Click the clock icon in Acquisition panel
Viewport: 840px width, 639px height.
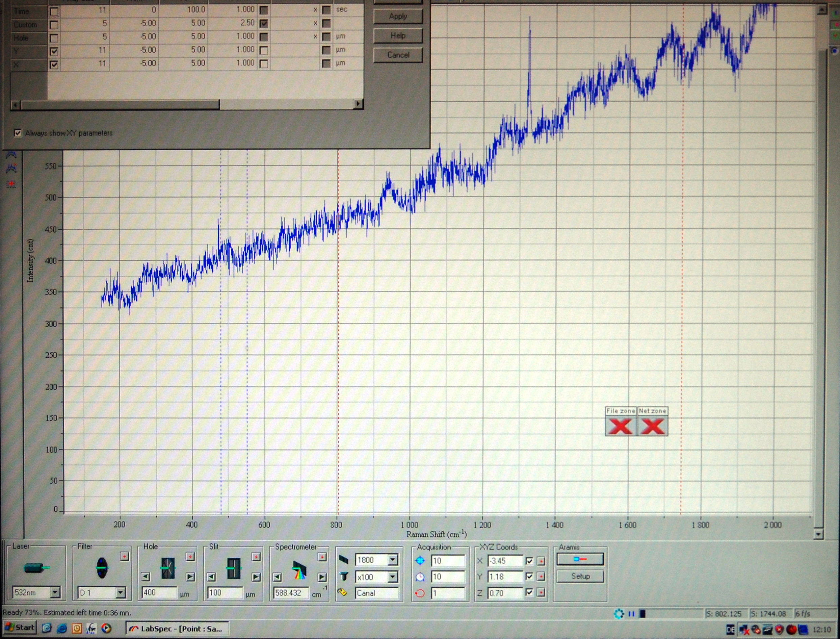point(420,577)
